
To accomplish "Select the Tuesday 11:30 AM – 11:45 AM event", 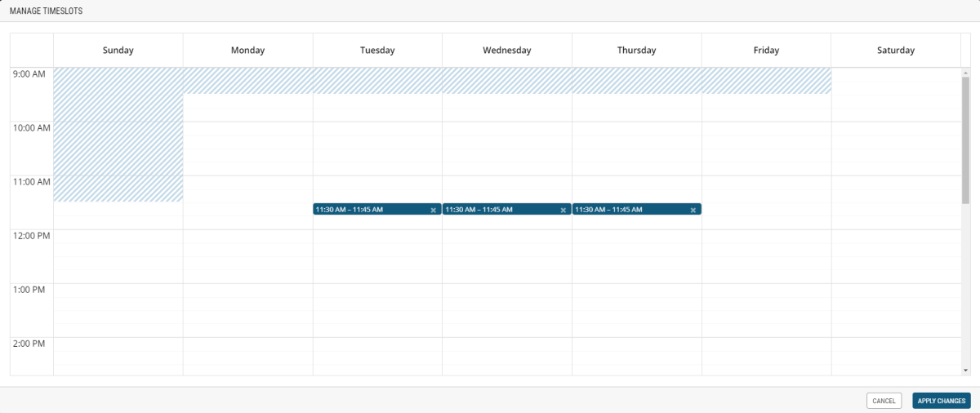I will (x=367, y=210).
